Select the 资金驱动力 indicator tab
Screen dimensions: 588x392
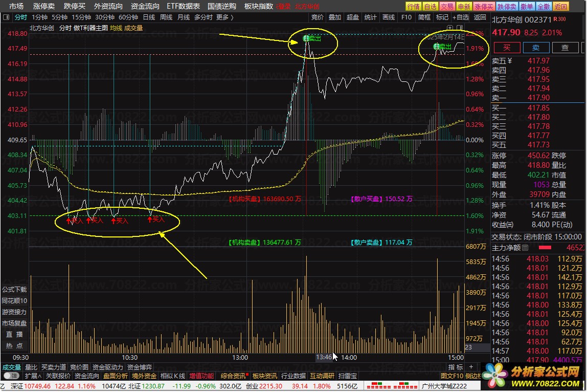107,367
